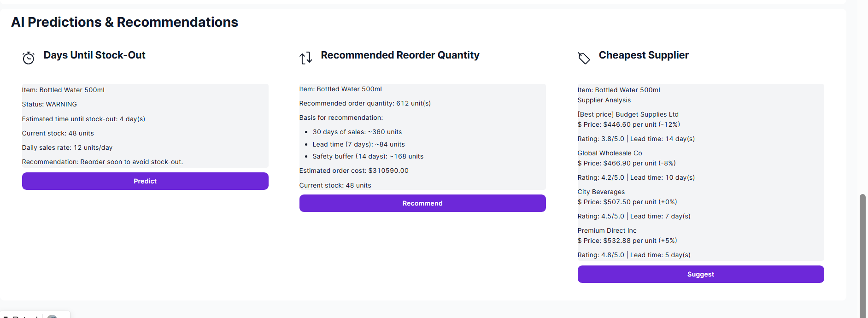
Task: Click the Global Wholesale Co supplier name
Action: pyautogui.click(x=610, y=153)
